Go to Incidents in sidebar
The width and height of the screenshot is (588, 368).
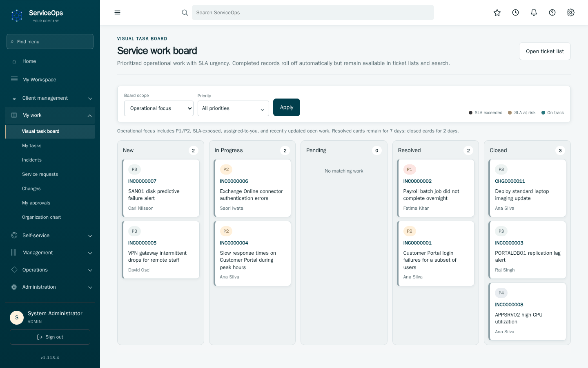click(50, 160)
